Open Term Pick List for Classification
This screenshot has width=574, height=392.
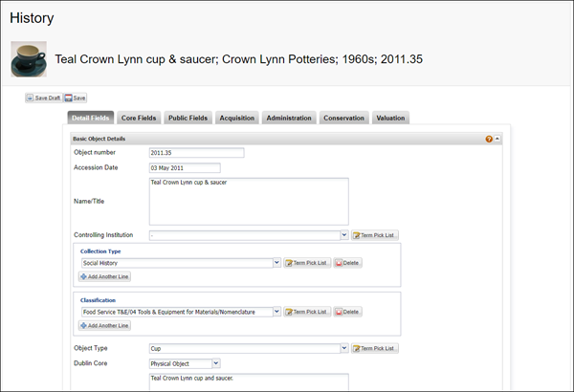point(307,312)
